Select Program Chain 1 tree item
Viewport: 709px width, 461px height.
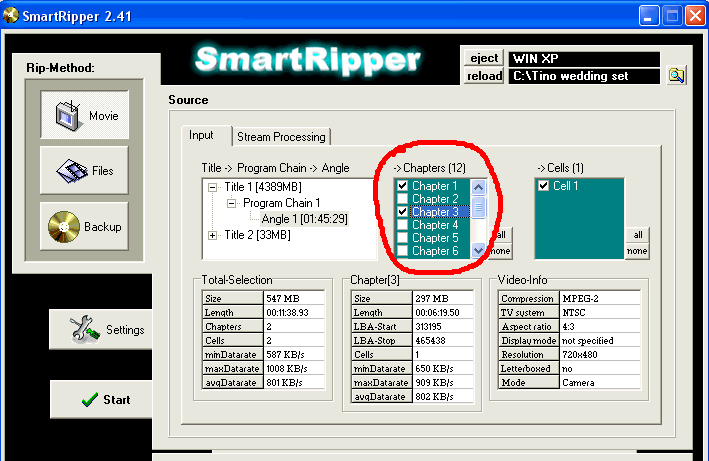pos(281,203)
